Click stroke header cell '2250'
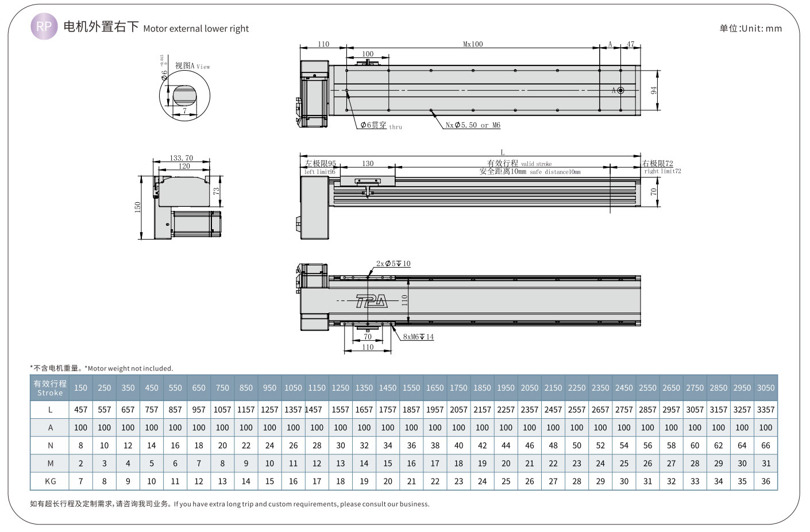Viewport: 810px width, 532px height. tap(577, 388)
